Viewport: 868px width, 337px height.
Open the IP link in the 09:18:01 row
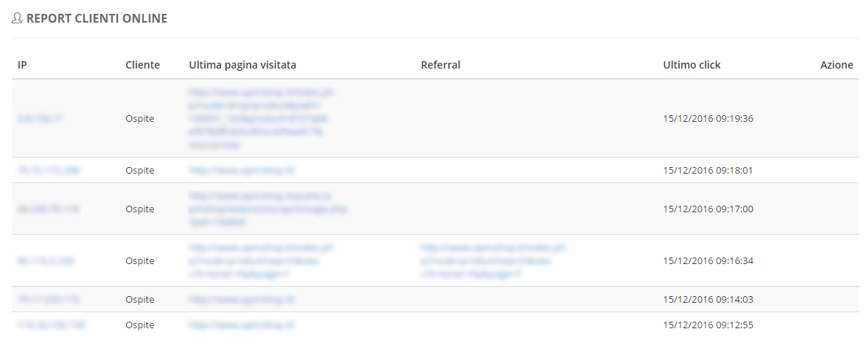point(49,171)
